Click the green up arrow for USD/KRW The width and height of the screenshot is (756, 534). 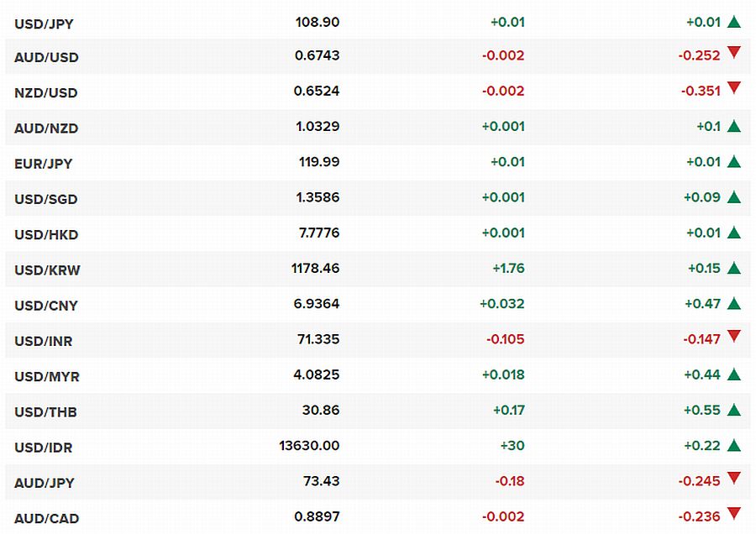(734, 268)
